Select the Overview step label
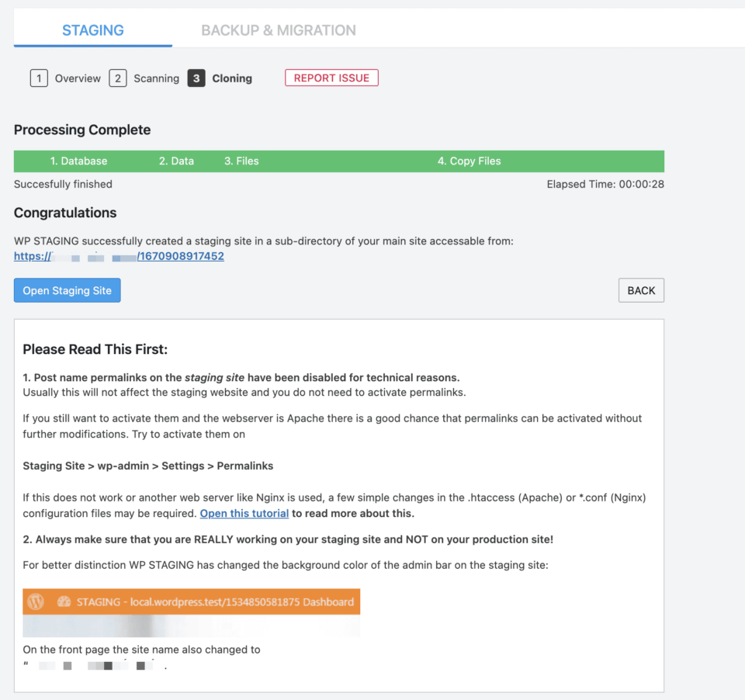Viewport: 745px width, 700px height. (x=78, y=78)
